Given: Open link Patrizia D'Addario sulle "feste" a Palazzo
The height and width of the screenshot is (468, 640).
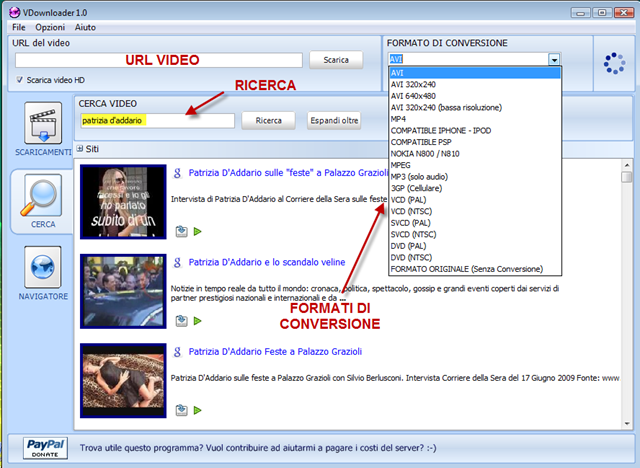Looking at the screenshot, I should click(288, 173).
